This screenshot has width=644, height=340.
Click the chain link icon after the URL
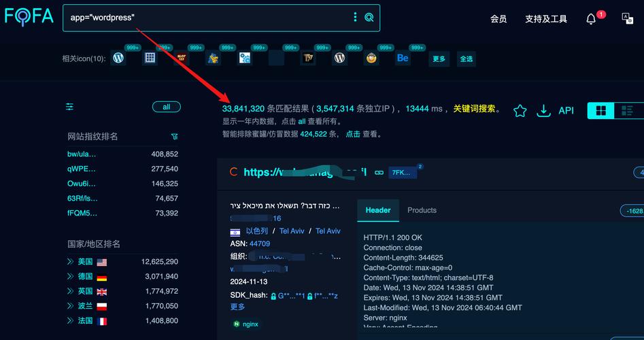[x=379, y=173]
